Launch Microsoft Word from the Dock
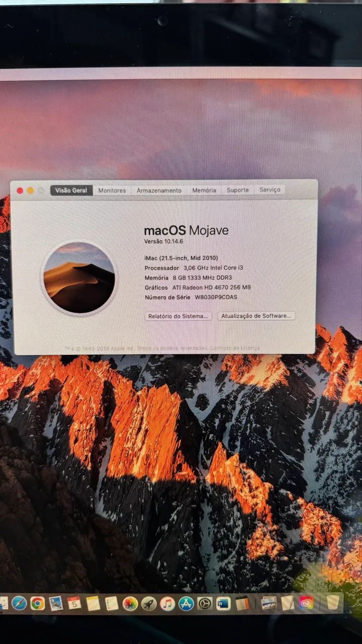Viewport: 362px width, 644px height. click(x=223, y=603)
